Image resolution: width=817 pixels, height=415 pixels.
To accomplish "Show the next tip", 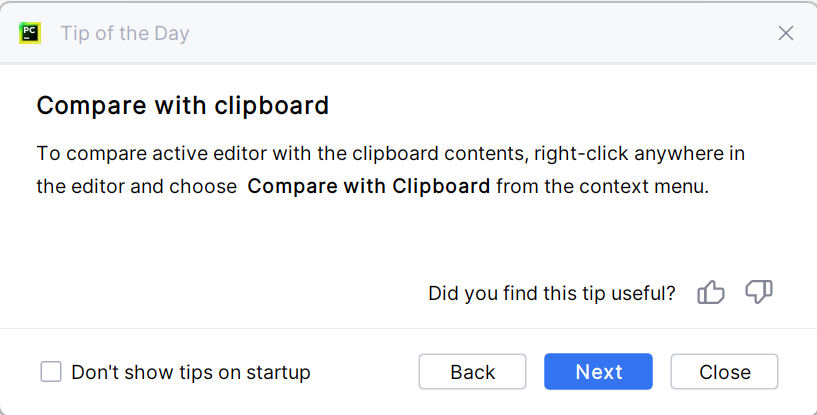I will click(598, 372).
